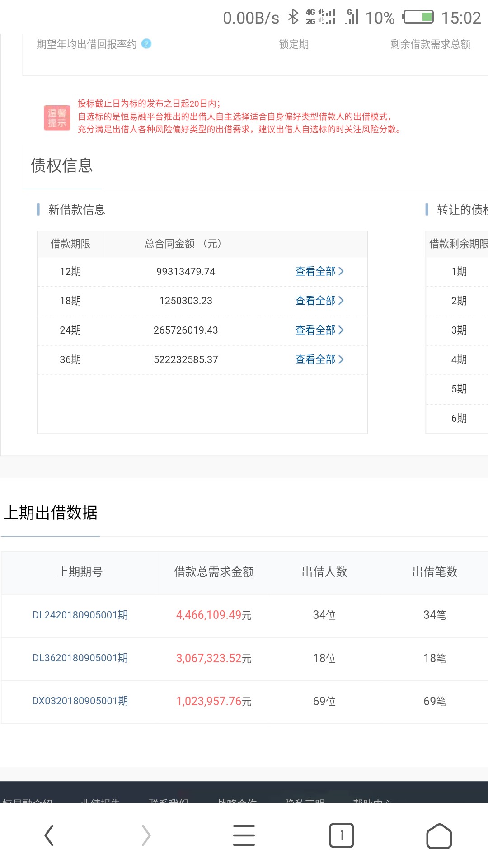The image size is (488, 868).
Task: Go to browser home page icon
Action: [x=439, y=836]
